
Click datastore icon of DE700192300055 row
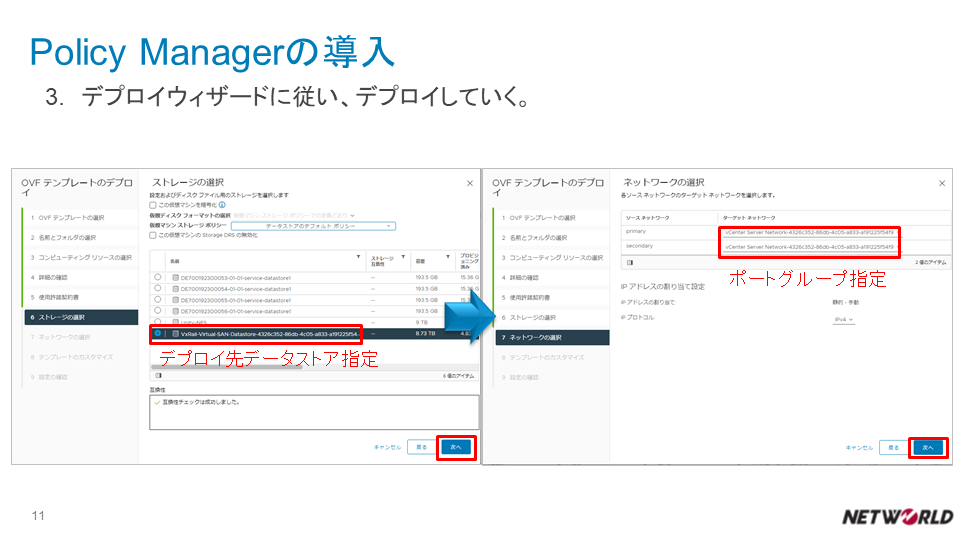click(x=176, y=300)
